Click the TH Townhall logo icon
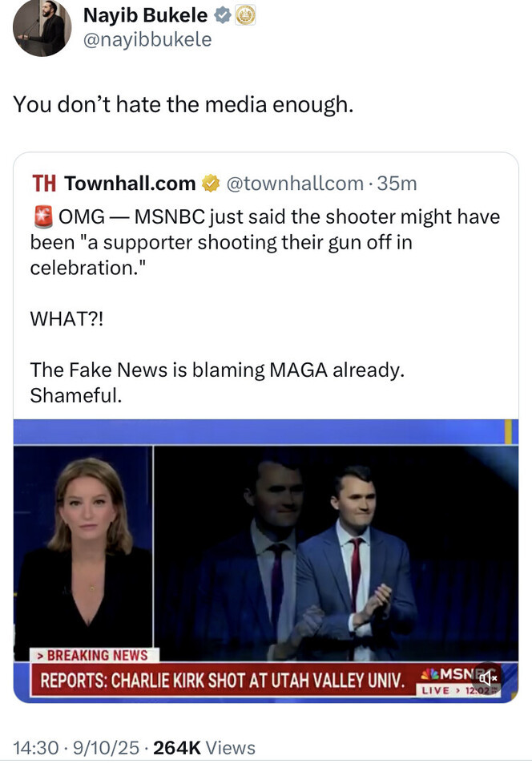 43,184
